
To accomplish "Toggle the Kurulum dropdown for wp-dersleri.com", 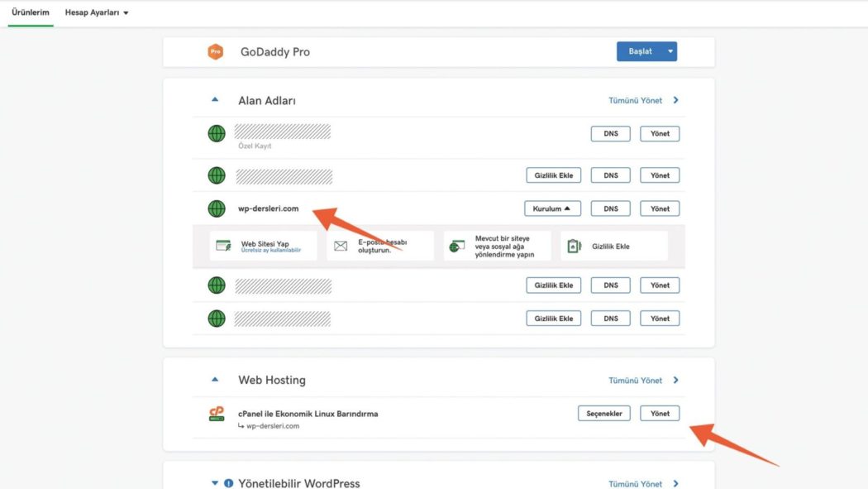I will (x=552, y=209).
